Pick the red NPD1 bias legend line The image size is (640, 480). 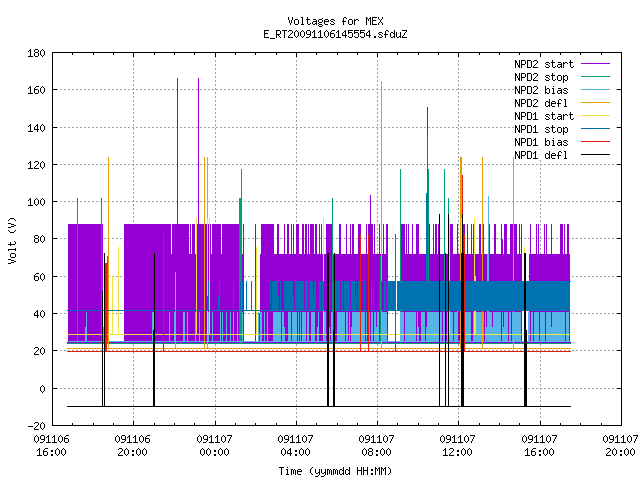[595, 142]
